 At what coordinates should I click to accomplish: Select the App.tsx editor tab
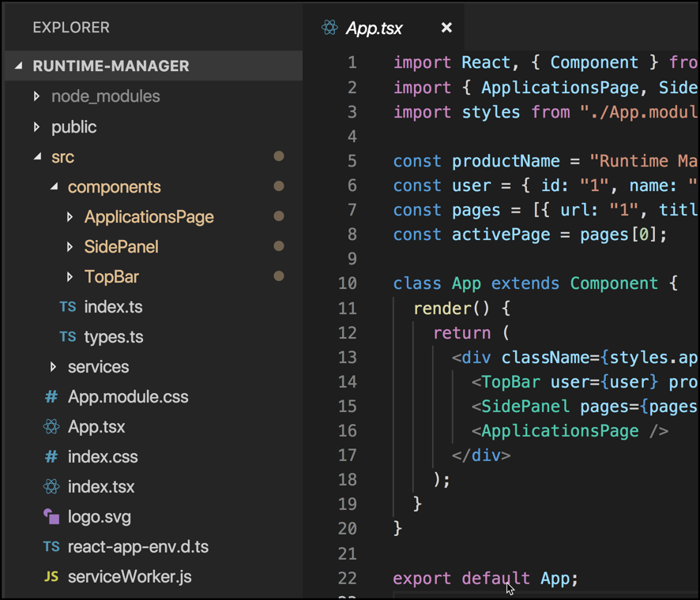coord(384,28)
